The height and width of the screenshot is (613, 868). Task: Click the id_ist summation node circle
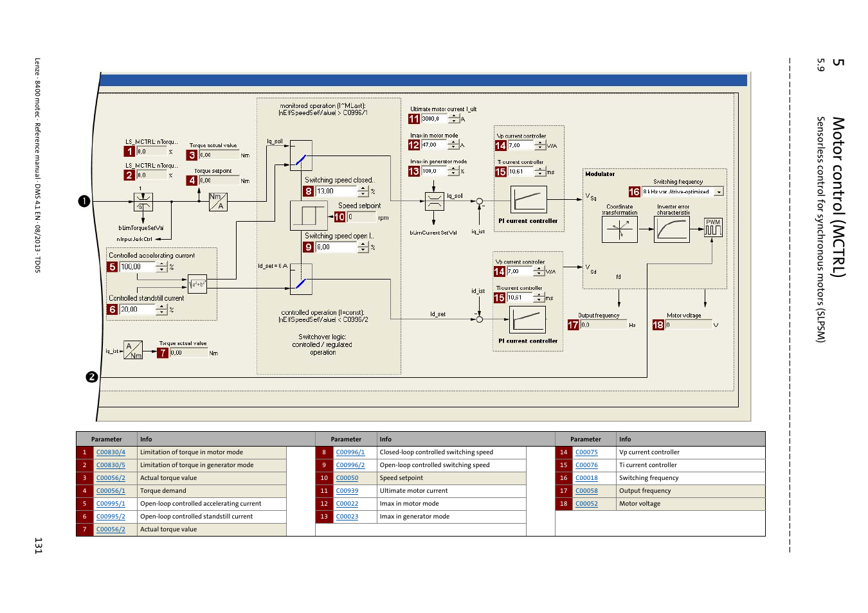(x=478, y=319)
